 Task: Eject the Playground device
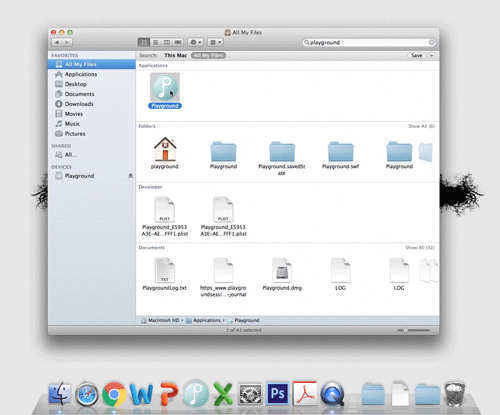tap(131, 176)
